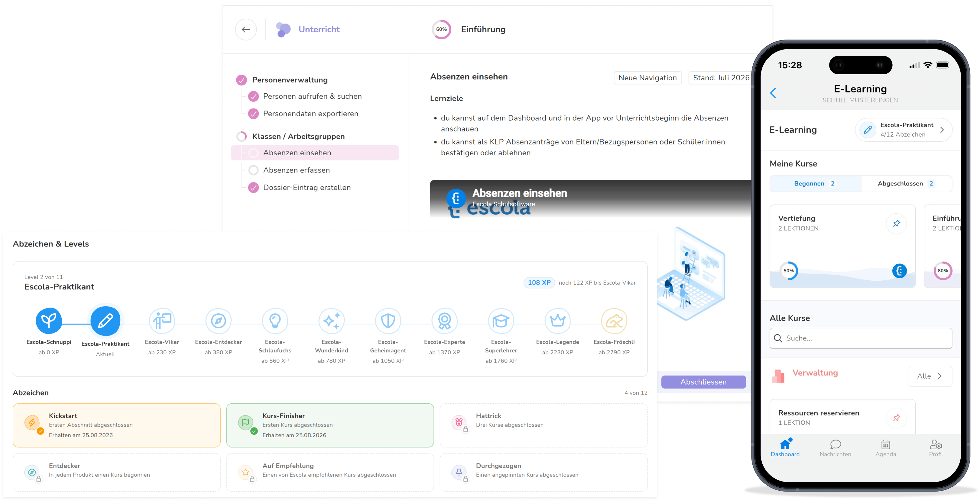Click the 50% Vertiefung progress ring

tap(789, 271)
